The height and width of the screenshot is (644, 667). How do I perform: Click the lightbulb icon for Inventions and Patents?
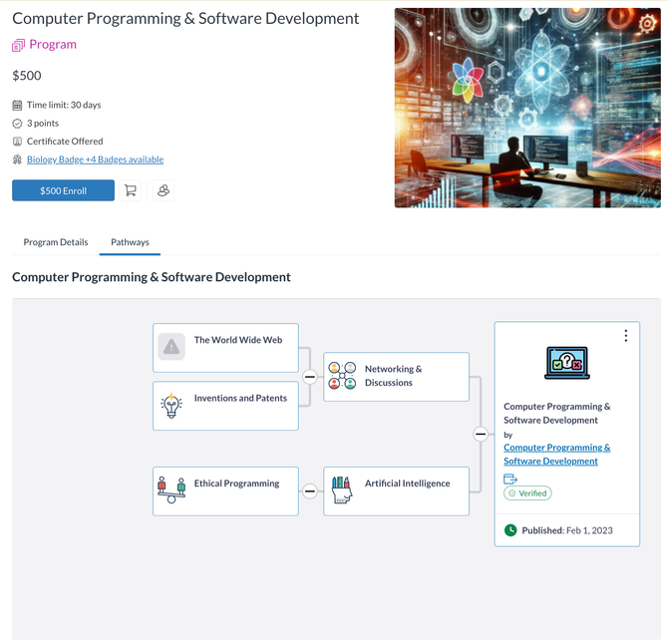(x=171, y=405)
